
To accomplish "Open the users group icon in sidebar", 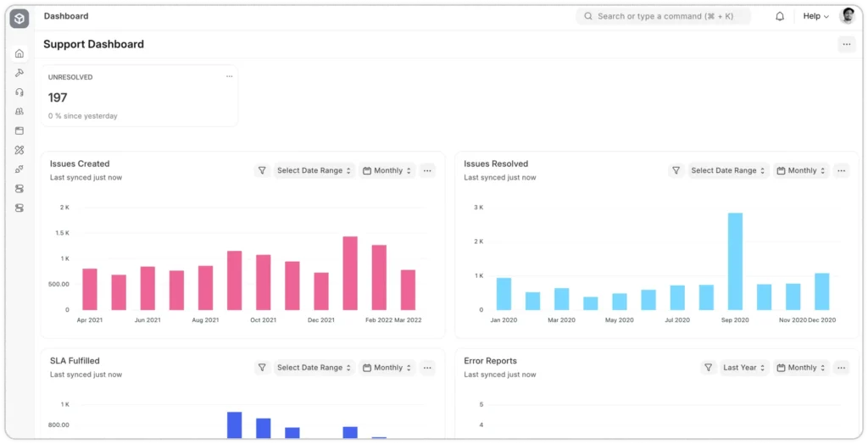I will point(19,112).
